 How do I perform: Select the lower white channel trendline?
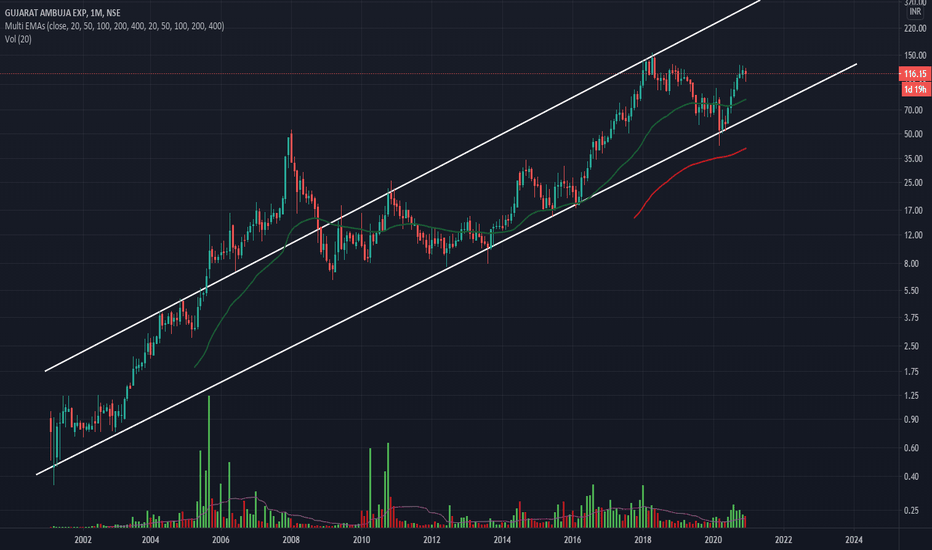click(x=446, y=269)
